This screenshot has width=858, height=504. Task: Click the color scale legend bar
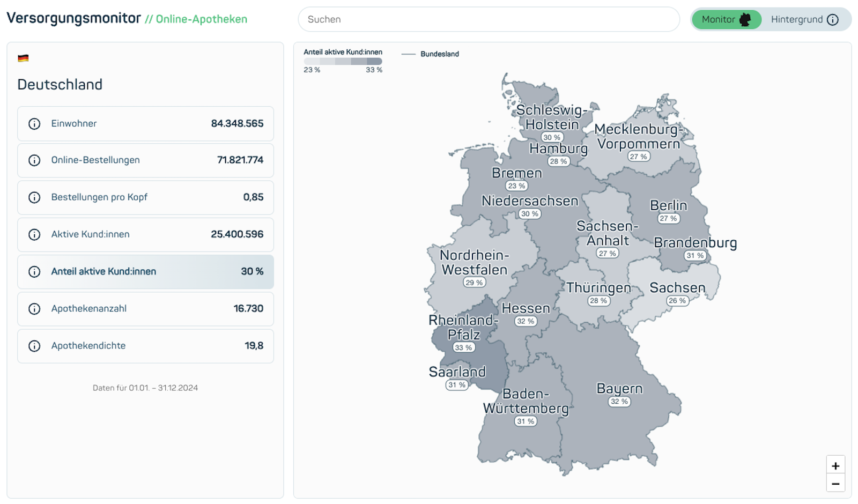(x=343, y=61)
